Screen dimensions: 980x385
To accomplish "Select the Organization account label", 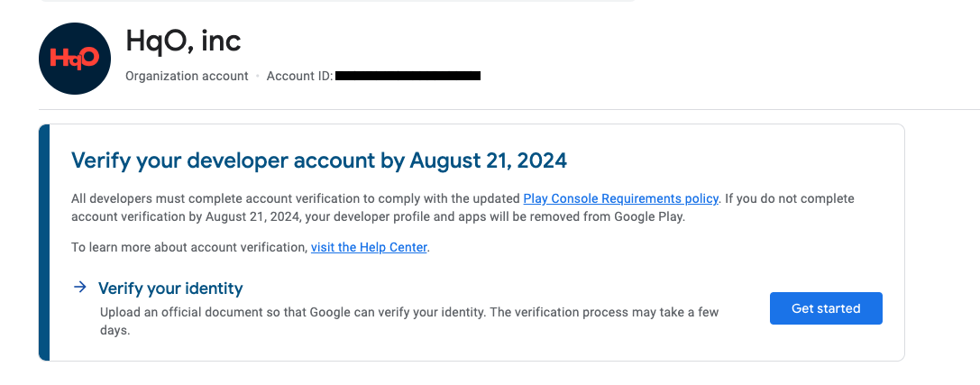I will click(187, 76).
